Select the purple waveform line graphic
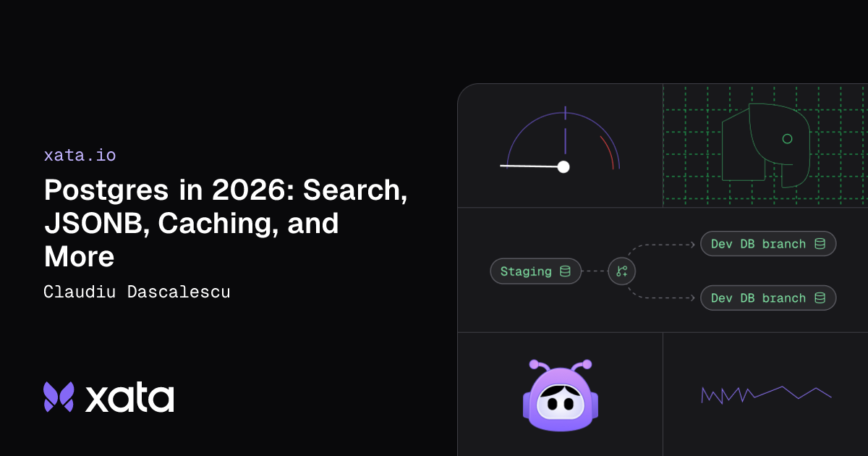This screenshot has width=868, height=456. click(763, 394)
